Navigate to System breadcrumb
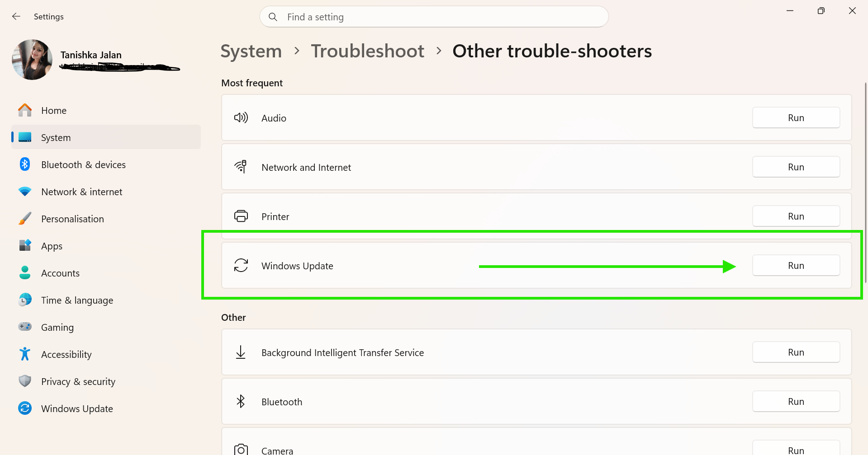The height and width of the screenshot is (455, 868). 251,51
